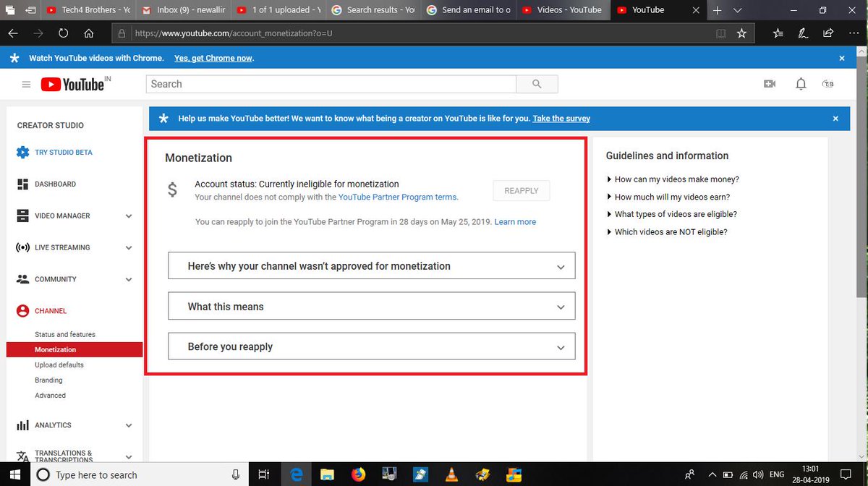
Task: Click into the YouTube search field
Action: pyautogui.click(x=331, y=84)
